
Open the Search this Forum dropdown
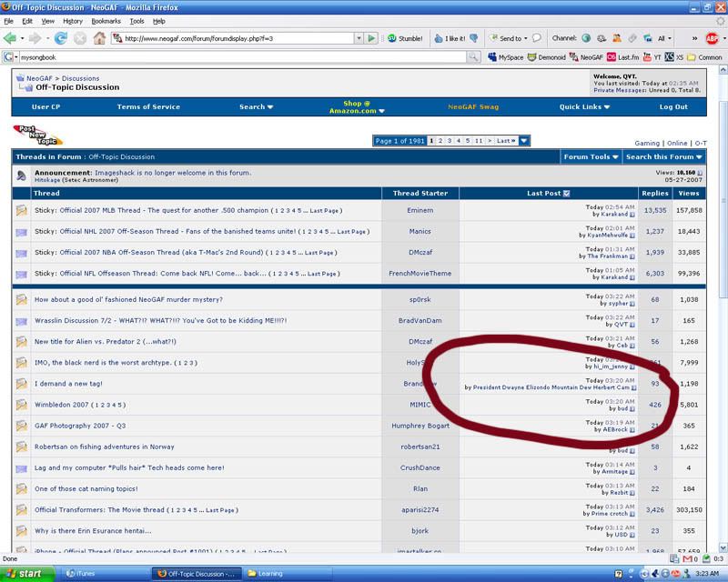(664, 157)
